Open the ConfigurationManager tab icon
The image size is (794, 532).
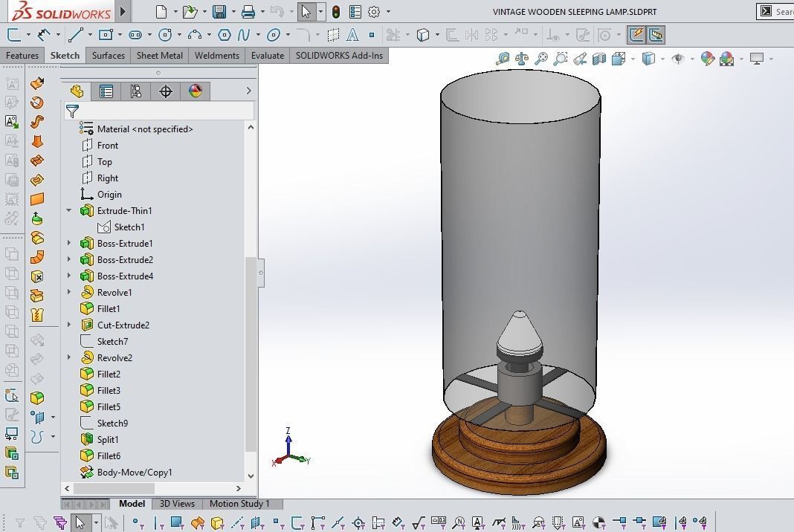136,91
